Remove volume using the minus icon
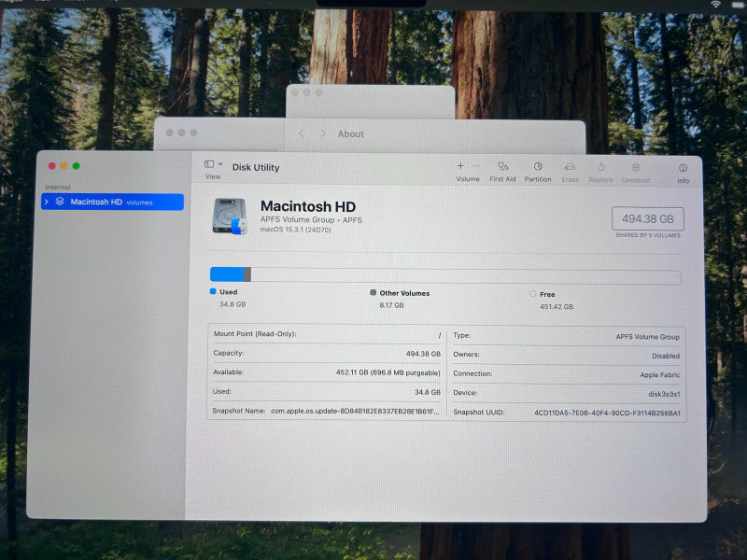The height and width of the screenshot is (560, 747). pyautogui.click(x=475, y=166)
